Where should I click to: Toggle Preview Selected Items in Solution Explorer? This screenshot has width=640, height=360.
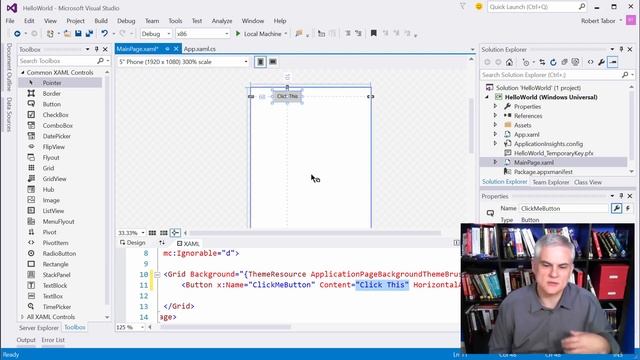pos(613,62)
